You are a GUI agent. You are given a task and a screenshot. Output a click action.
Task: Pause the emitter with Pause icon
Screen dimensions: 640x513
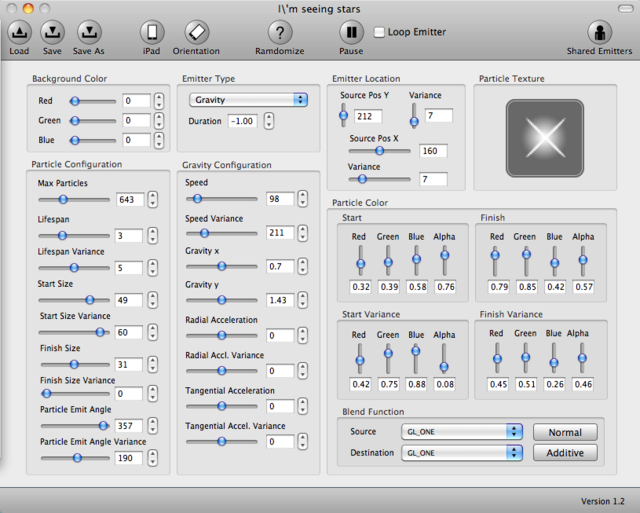pyautogui.click(x=351, y=32)
